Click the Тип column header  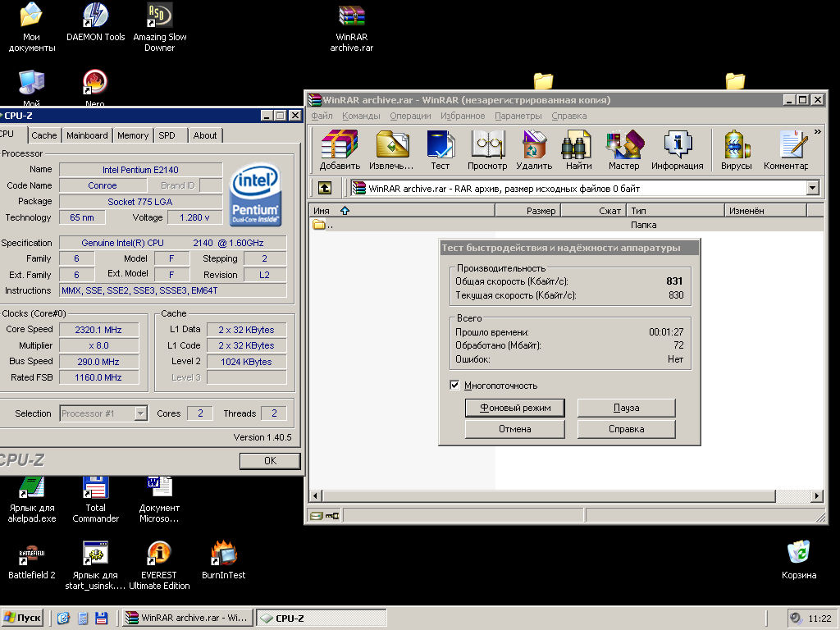point(675,211)
